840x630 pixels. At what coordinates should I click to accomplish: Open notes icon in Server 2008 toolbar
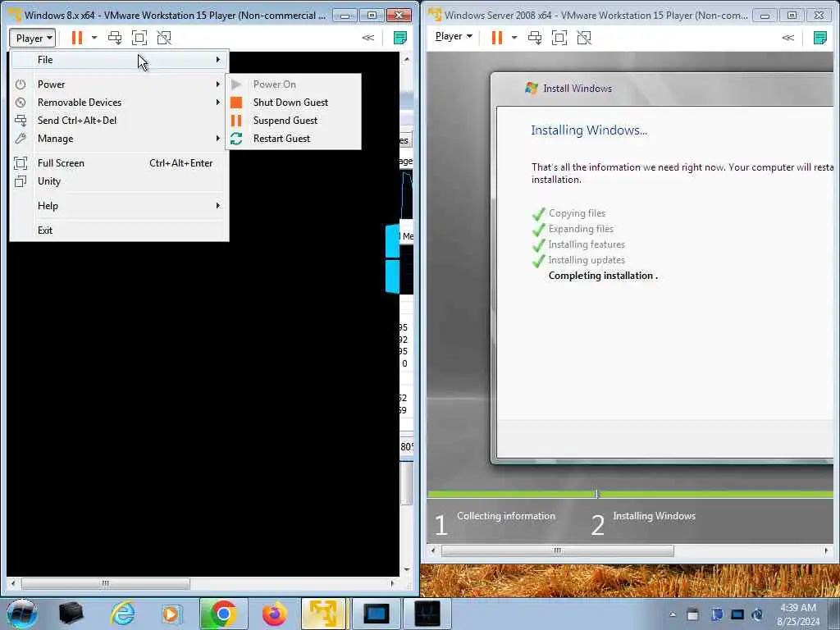[820, 37]
